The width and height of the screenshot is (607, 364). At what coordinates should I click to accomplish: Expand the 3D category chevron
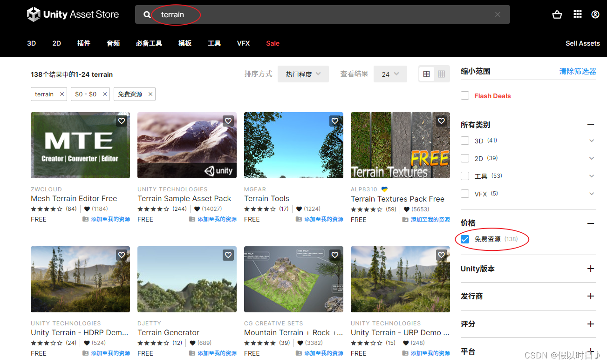coord(592,141)
